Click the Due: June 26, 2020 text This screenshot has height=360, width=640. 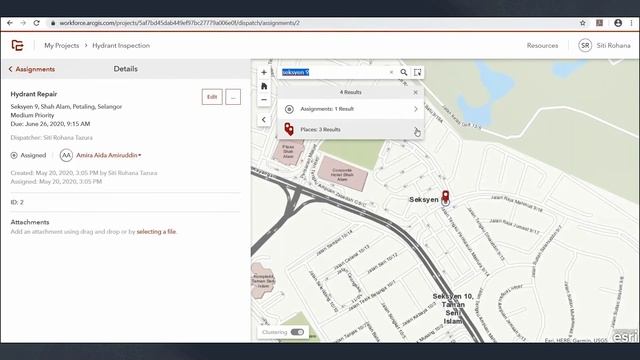coord(50,124)
